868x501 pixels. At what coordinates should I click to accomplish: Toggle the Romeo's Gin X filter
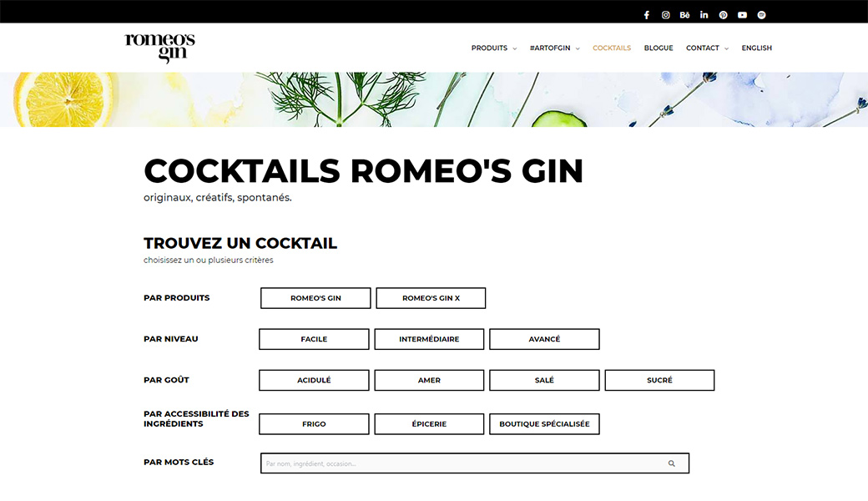click(431, 298)
